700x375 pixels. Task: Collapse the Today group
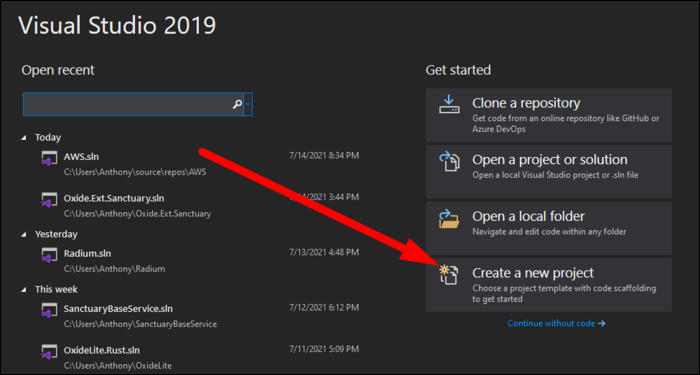[24, 138]
